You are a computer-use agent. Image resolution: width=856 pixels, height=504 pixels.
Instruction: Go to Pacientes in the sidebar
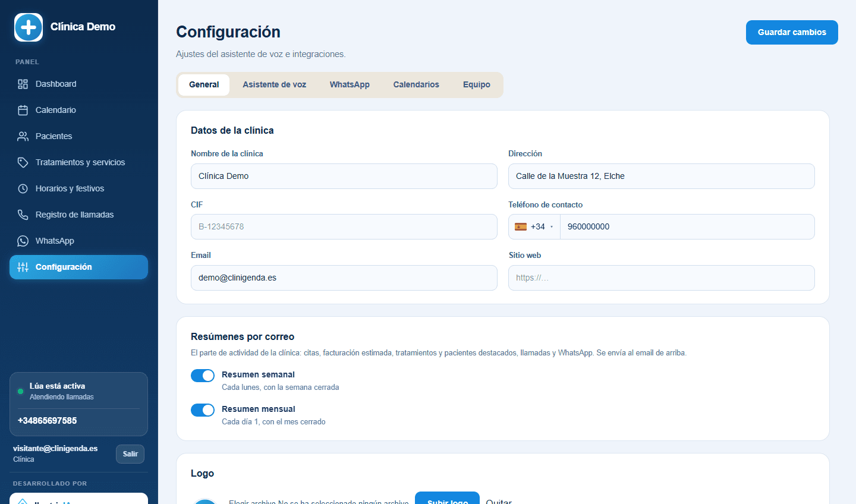[x=78, y=136]
